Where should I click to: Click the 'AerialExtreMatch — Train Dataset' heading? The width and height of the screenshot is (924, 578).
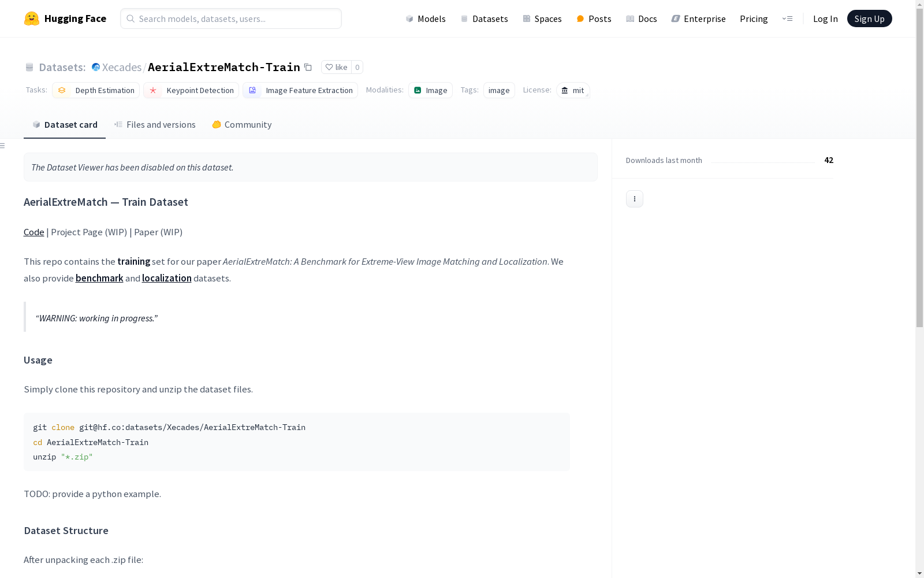point(106,202)
